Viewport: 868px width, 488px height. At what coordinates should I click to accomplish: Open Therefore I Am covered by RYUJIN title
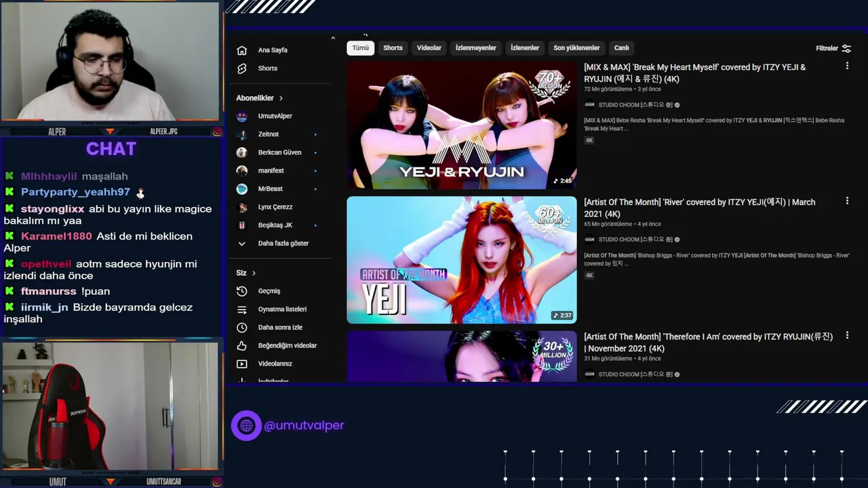(x=708, y=342)
